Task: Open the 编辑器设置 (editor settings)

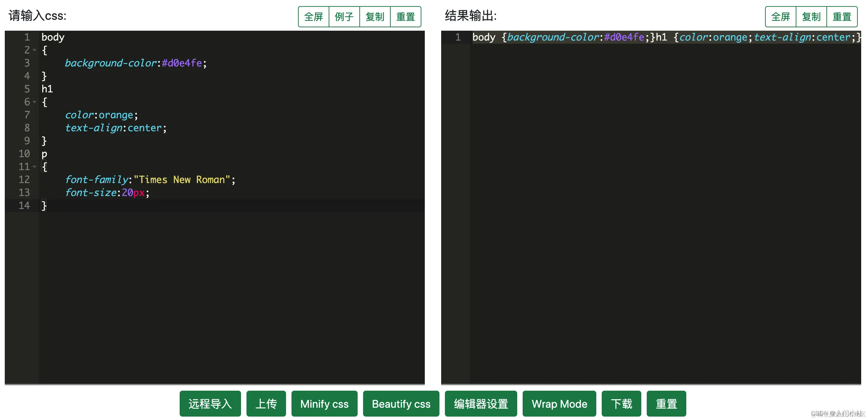Action: (480, 404)
